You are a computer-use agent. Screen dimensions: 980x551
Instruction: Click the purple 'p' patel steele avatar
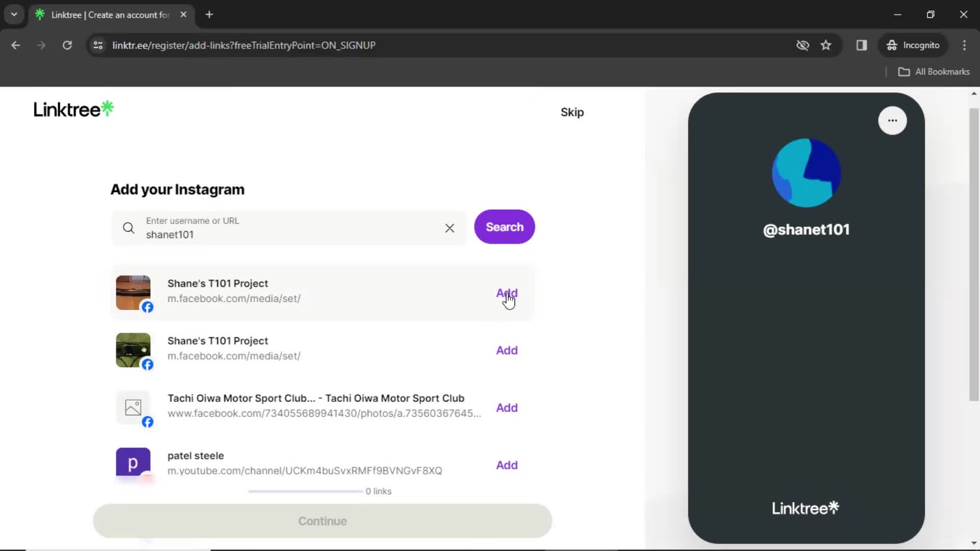coord(133,463)
